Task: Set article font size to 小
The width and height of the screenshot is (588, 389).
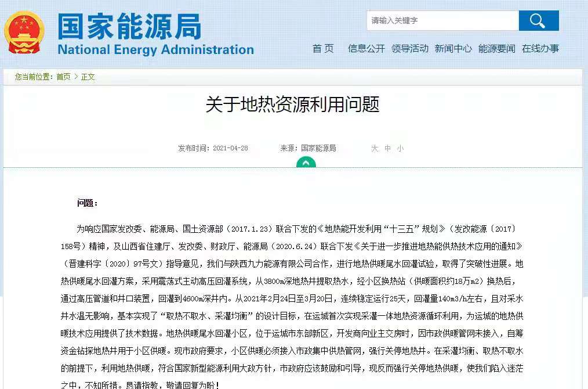Action: coord(400,149)
